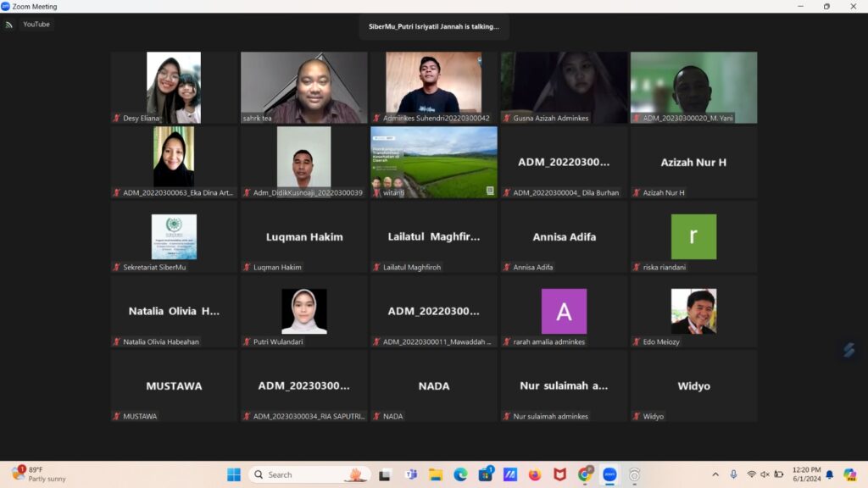Select the sahrk tea video tile

click(303, 88)
